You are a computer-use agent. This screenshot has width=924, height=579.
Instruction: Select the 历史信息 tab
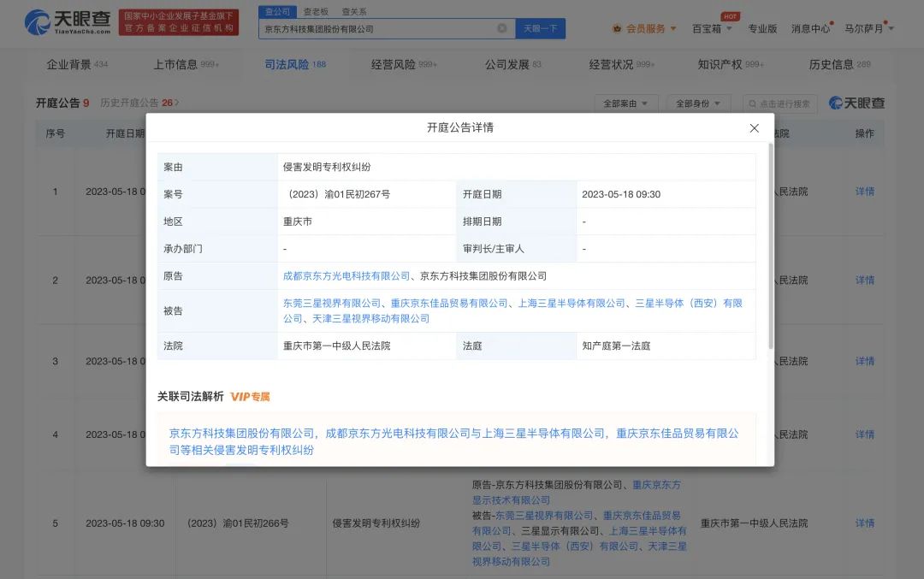[840, 64]
